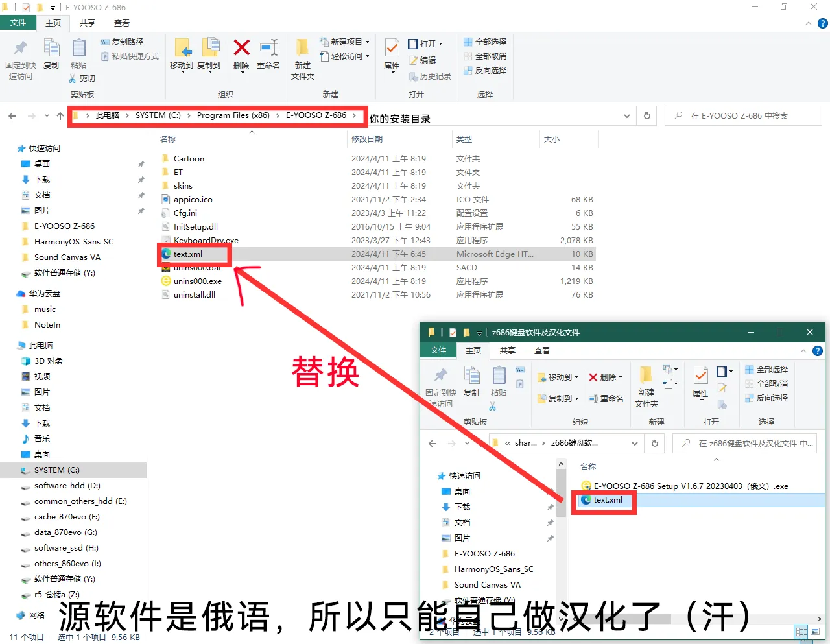The width and height of the screenshot is (830, 644).
Task: Click Cut (剪切) in main ribbon
Action: point(82,78)
